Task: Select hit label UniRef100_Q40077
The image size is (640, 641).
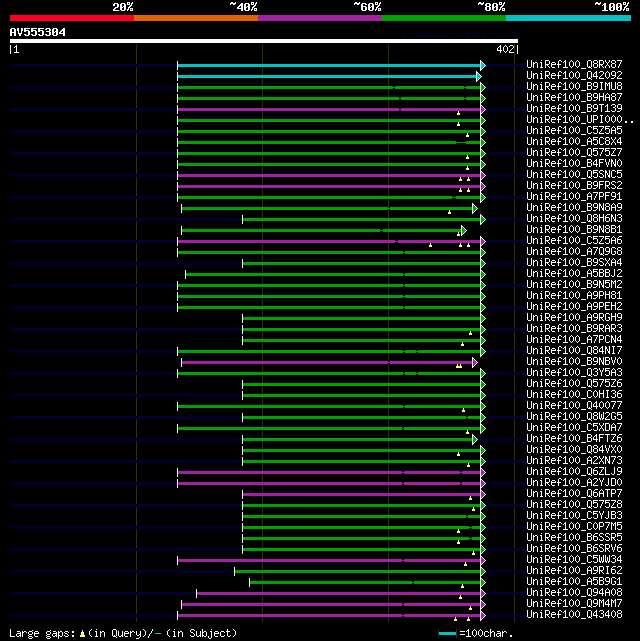Action: 574,406
